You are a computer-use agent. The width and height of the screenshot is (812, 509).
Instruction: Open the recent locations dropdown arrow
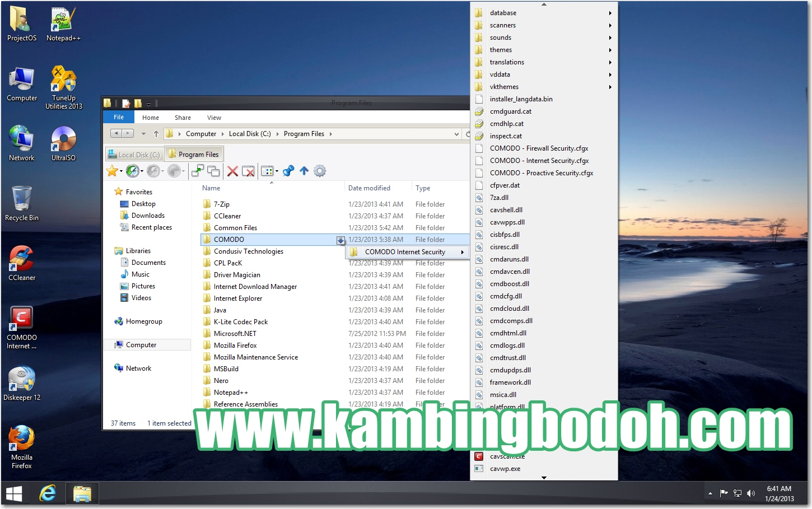[x=143, y=134]
